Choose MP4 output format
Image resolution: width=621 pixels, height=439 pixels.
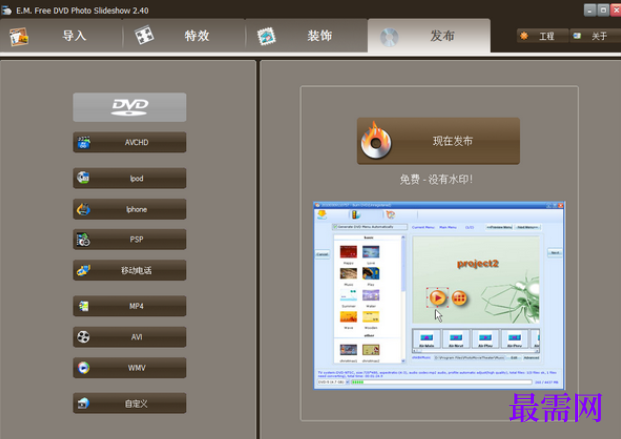130,306
